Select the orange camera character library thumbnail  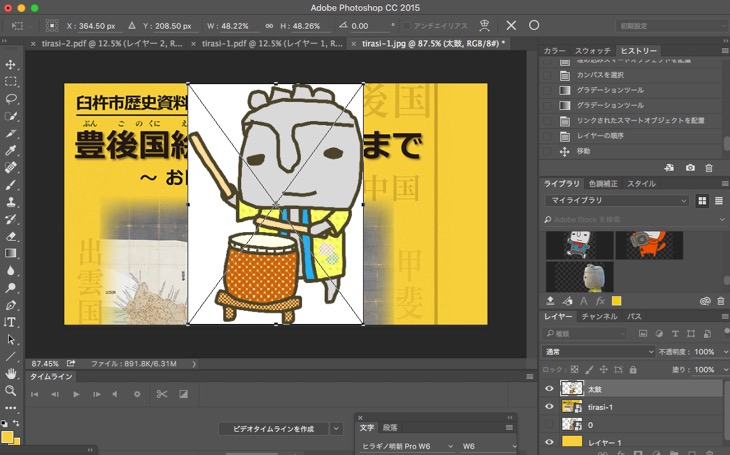click(648, 245)
